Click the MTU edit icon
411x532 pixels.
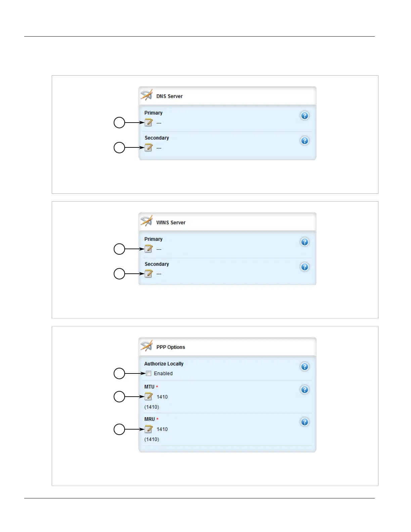coord(148,397)
